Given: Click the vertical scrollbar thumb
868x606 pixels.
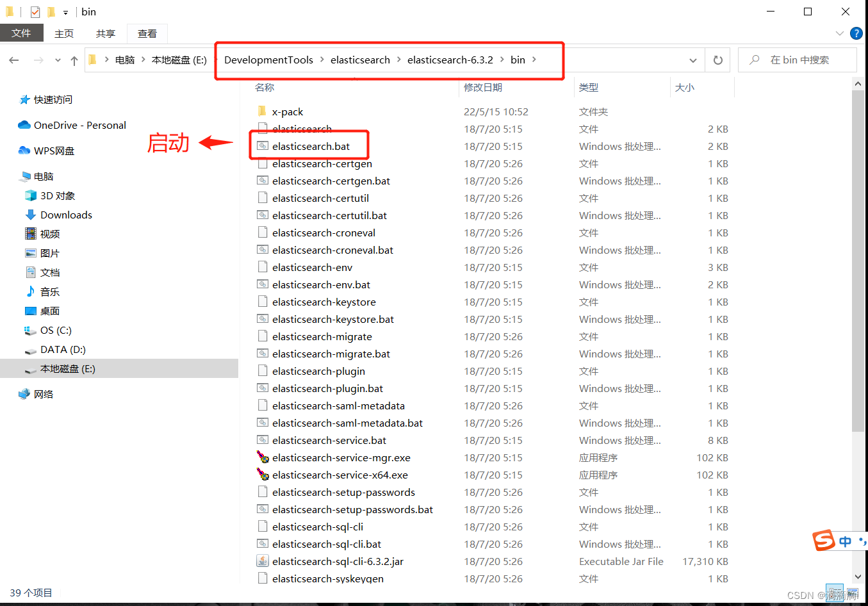Looking at the screenshot, I should coord(858,261).
